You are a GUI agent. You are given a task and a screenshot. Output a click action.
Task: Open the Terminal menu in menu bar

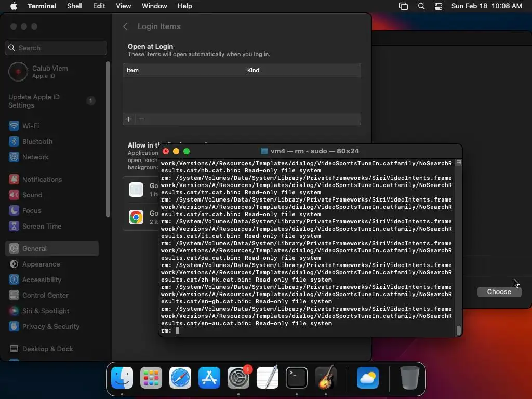[42, 6]
